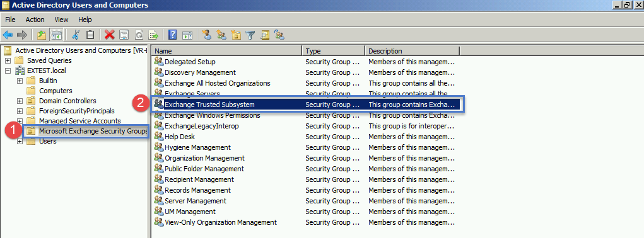Viewport: 644px width, 238px height.
Task: Click the Find objects magnifier icon
Action: point(265,35)
